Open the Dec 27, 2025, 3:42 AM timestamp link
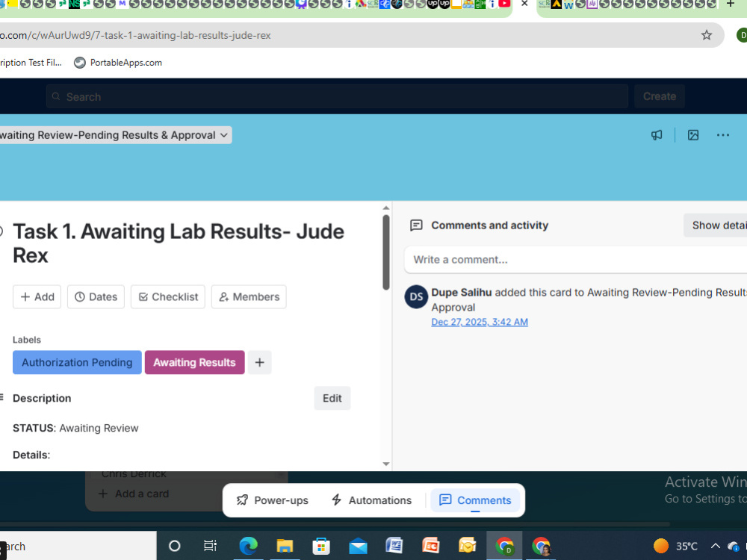Viewport: 747px width, 560px height. point(480,322)
